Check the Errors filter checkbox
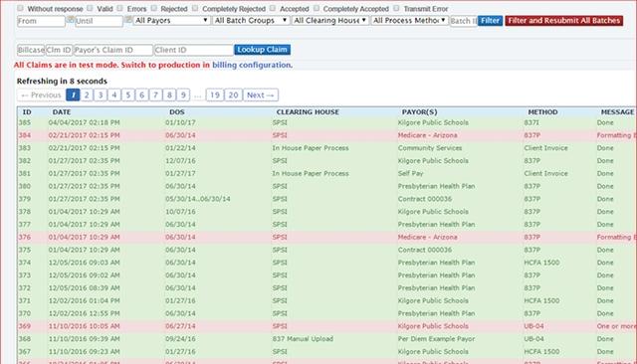The height and width of the screenshot is (364, 637). [x=119, y=8]
